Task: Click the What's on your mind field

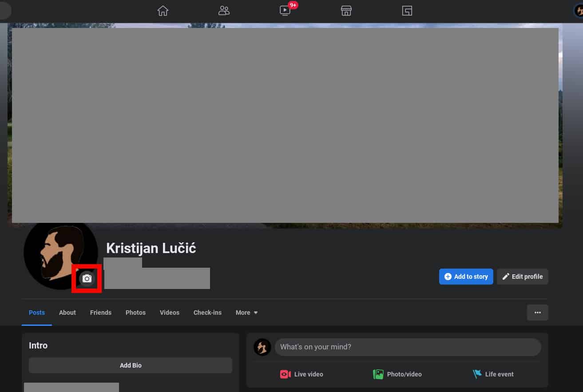Action: (x=408, y=347)
